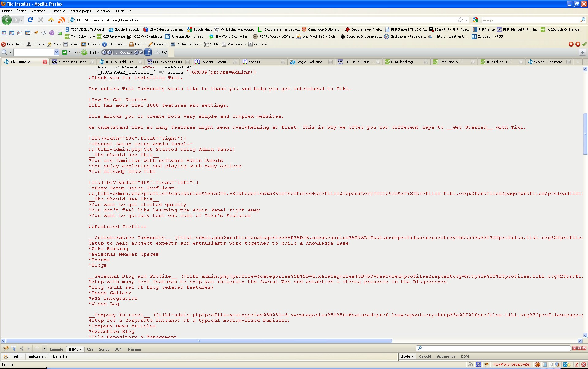Go to the Home page icon
This screenshot has height=369, width=588.
pos(51,20)
